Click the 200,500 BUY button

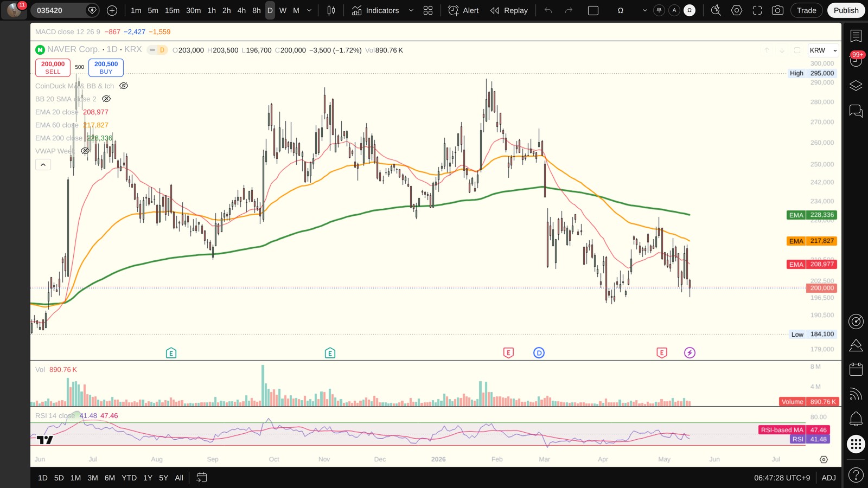coord(106,67)
